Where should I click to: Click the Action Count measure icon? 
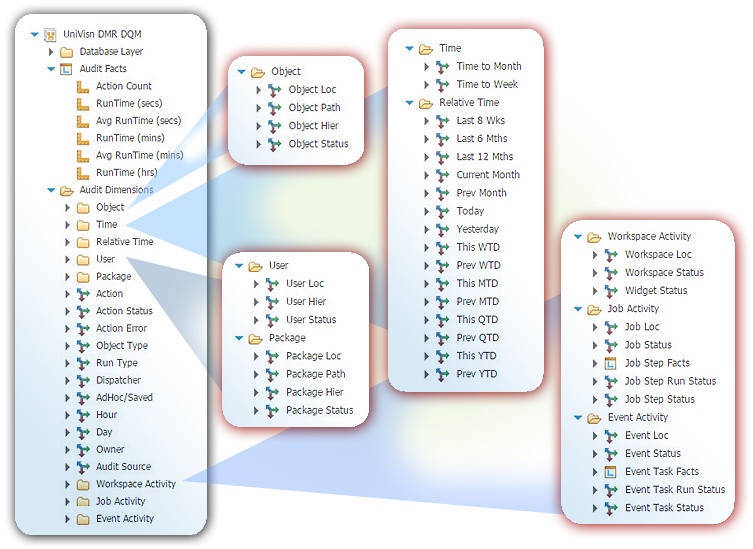coord(83,86)
